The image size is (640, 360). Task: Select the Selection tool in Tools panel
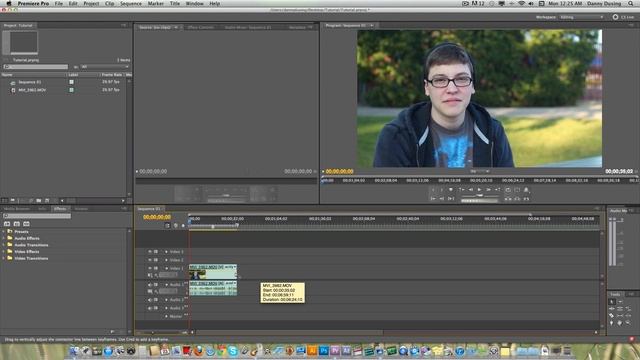click(611, 302)
